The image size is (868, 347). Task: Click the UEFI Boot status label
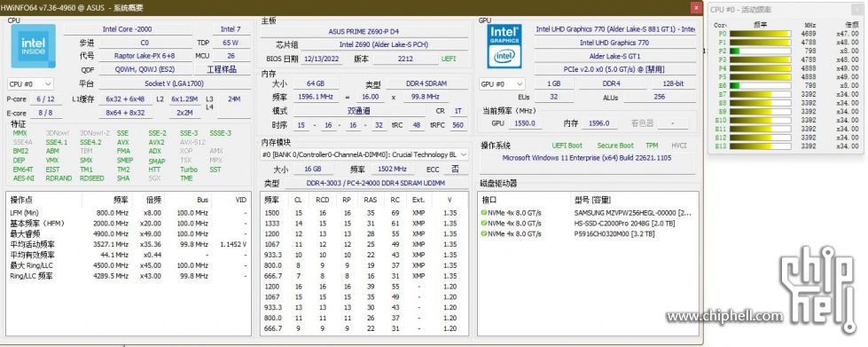point(567,146)
